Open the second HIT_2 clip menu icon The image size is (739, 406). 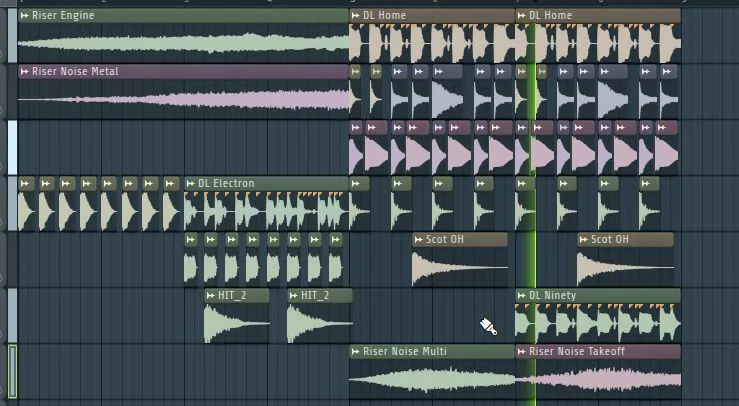pos(294,296)
